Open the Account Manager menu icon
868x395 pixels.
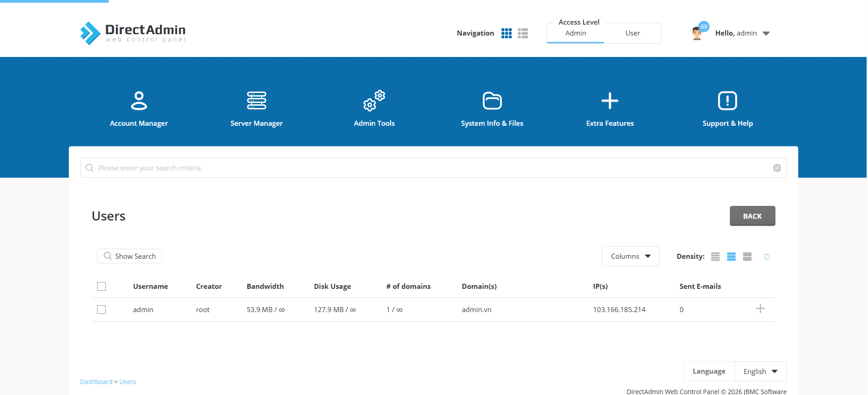139,101
